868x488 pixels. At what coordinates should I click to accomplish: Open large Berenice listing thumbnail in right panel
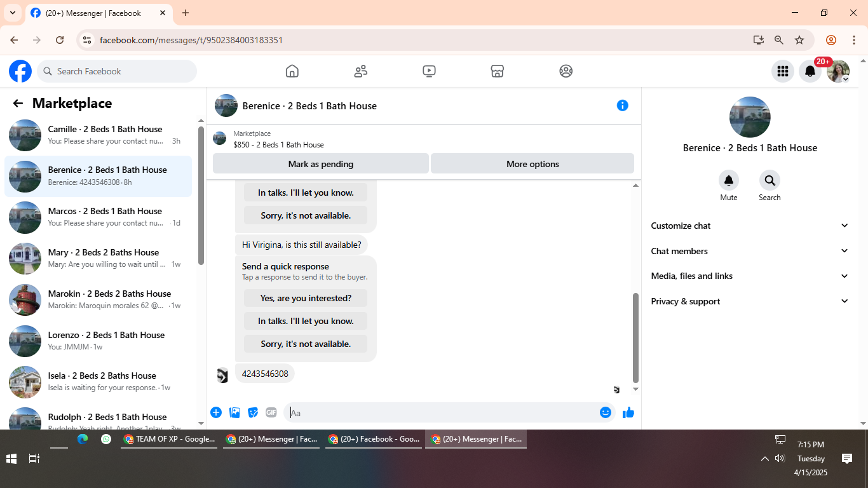coord(750,118)
